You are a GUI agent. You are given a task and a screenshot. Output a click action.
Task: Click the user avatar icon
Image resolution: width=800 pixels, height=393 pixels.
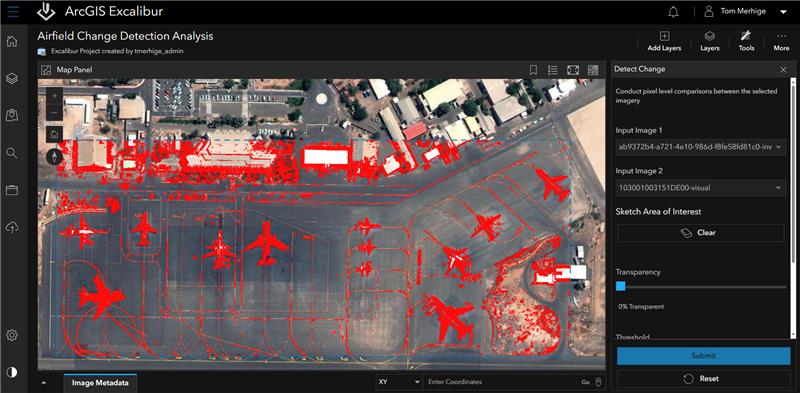709,11
